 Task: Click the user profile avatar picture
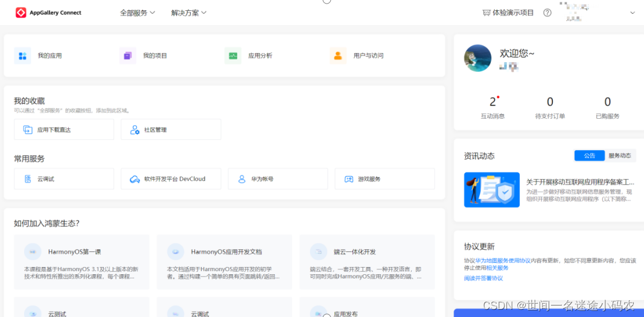pos(477,58)
